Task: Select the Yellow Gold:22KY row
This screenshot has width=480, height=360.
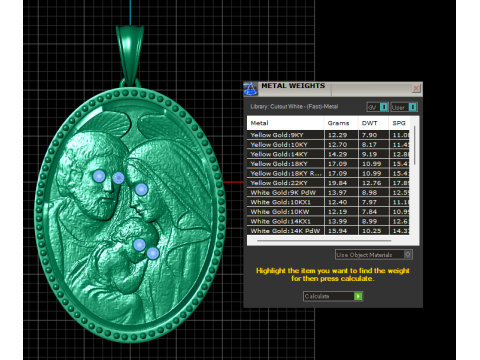Action: [328, 183]
